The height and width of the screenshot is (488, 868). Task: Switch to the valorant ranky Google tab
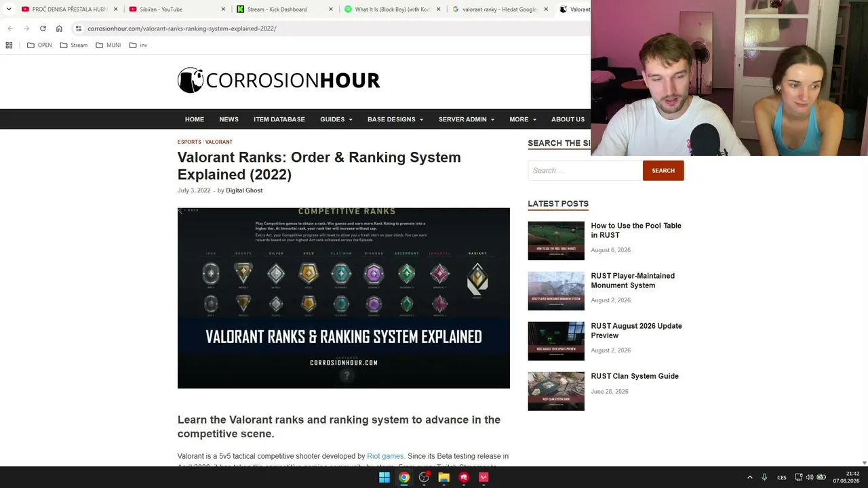point(500,9)
